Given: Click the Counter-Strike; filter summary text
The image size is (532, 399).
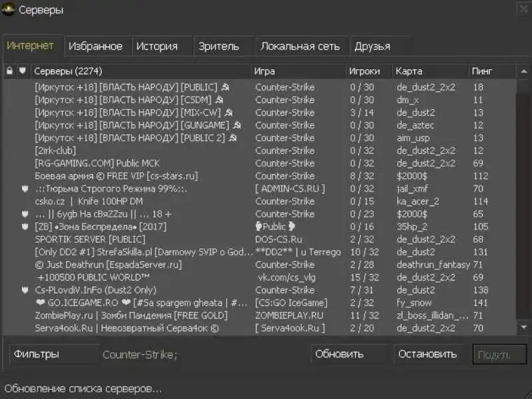Looking at the screenshot, I should (140, 355).
